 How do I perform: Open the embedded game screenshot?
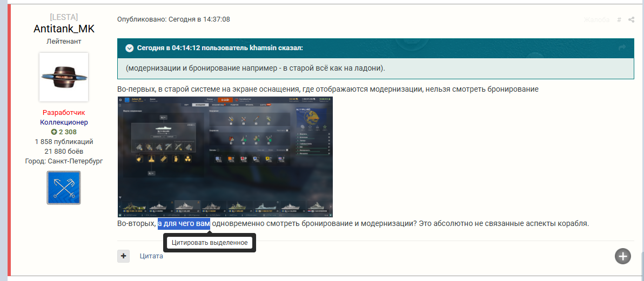(x=225, y=157)
